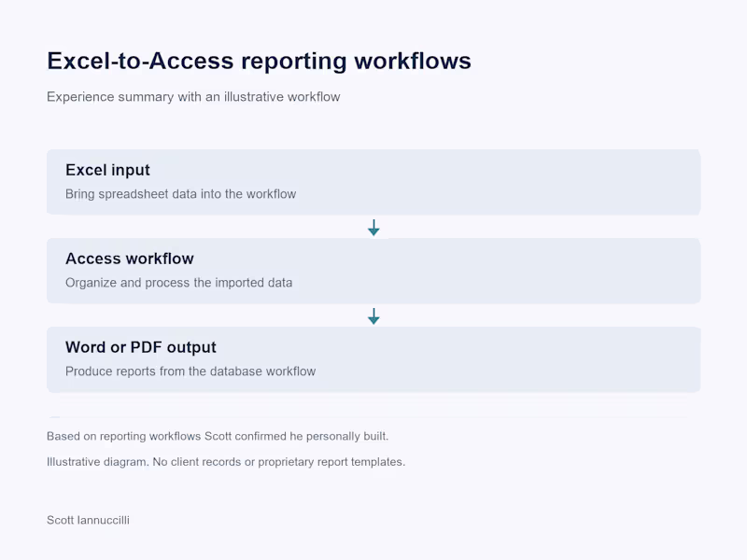Viewport: 747px width, 560px height.
Task: Click the 'Based on reporting workflows Scott confirmed' note
Action: tap(218, 436)
